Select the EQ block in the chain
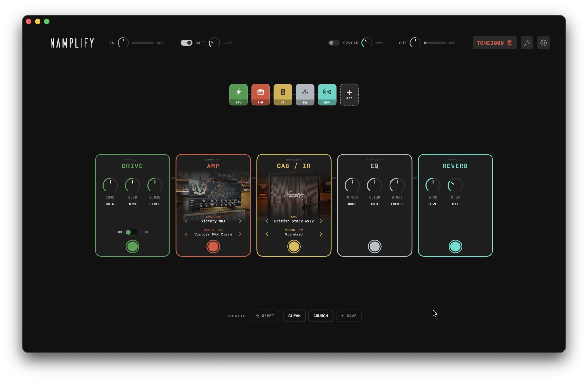Screen dimensions: 588x382 (305, 94)
